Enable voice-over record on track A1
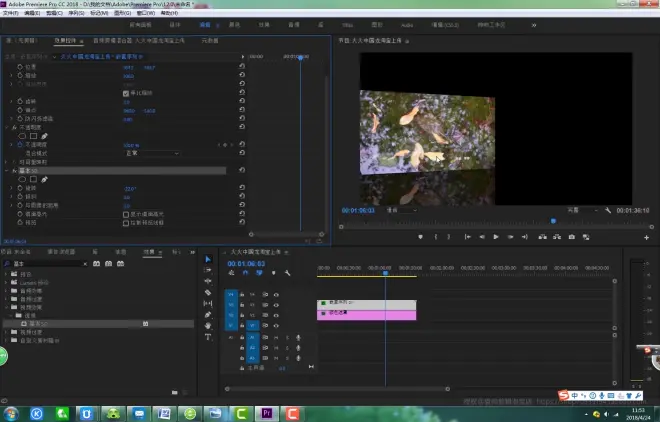 (298, 337)
